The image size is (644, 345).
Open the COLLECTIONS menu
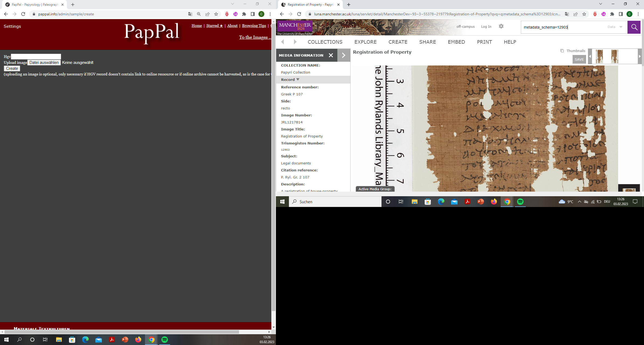point(325,42)
